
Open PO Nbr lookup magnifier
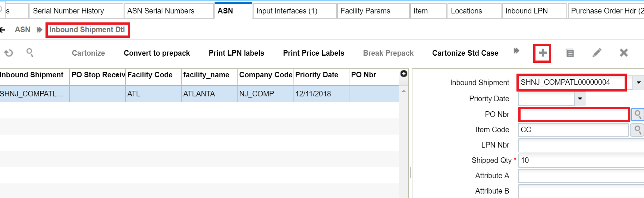(638, 114)
